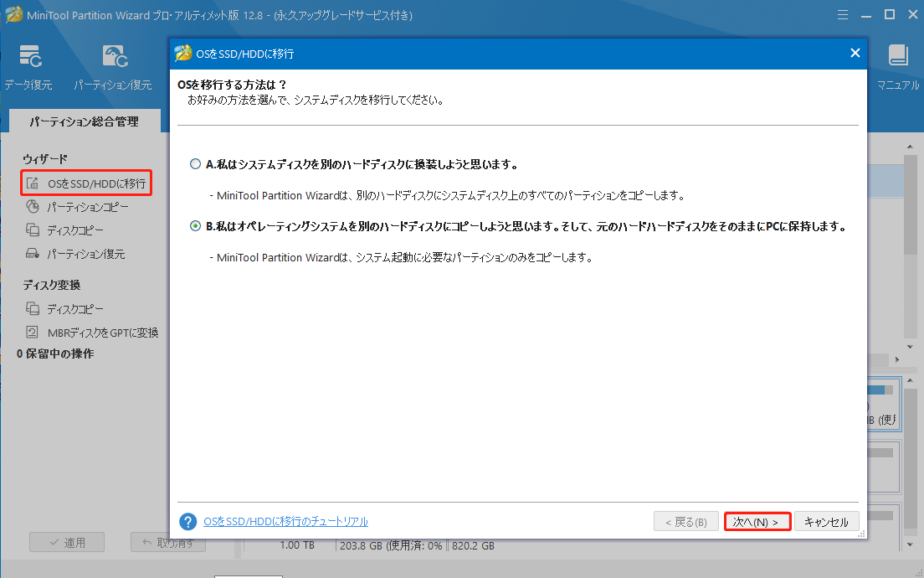Open the マニュアル book icon
Image resolution: width=924 pixels, height=578 pixels.
[x=898, y=56]
